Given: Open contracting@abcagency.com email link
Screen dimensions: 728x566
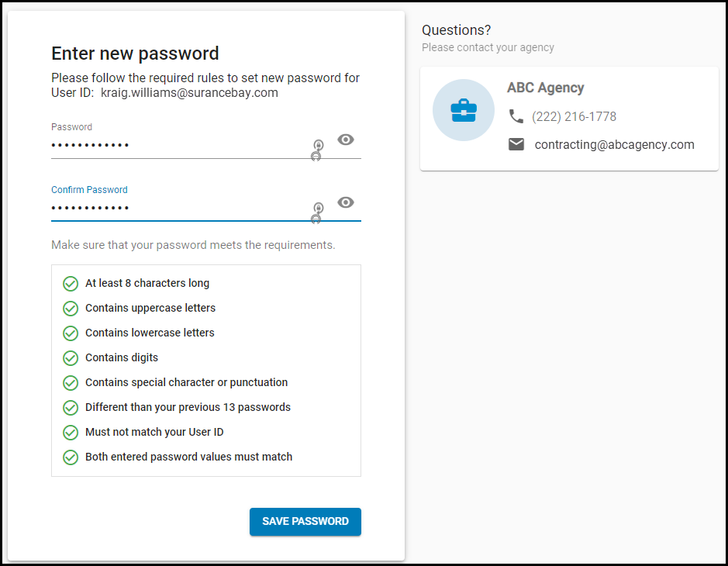Looking at the screenshot, I should coord(614,145).
